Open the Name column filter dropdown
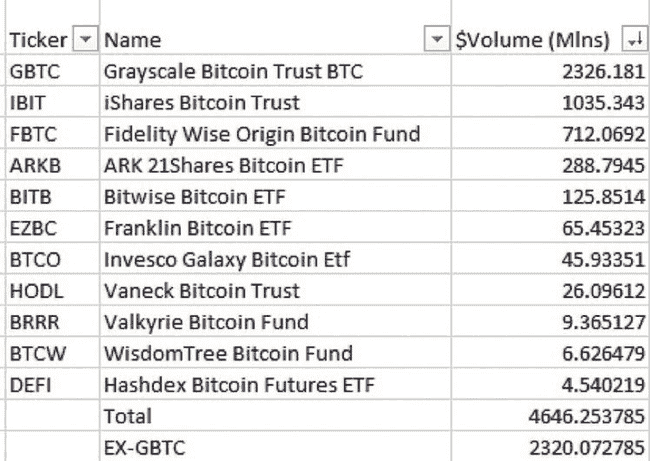 [435, 40]
